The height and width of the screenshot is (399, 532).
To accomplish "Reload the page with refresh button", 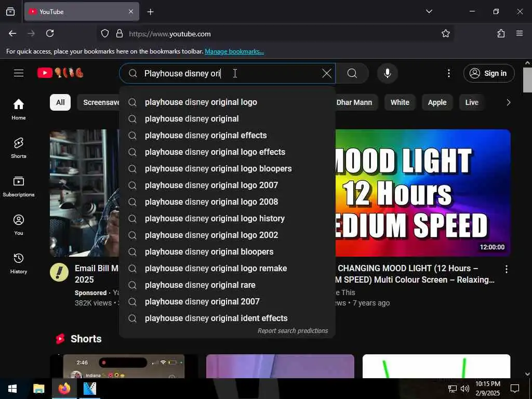I will [x=50, y=33].
